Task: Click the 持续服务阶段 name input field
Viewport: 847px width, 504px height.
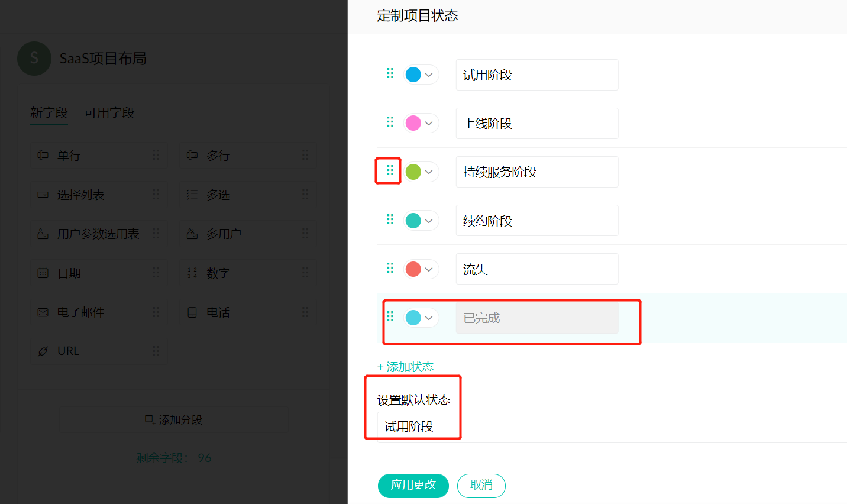Action: point(536,172)
